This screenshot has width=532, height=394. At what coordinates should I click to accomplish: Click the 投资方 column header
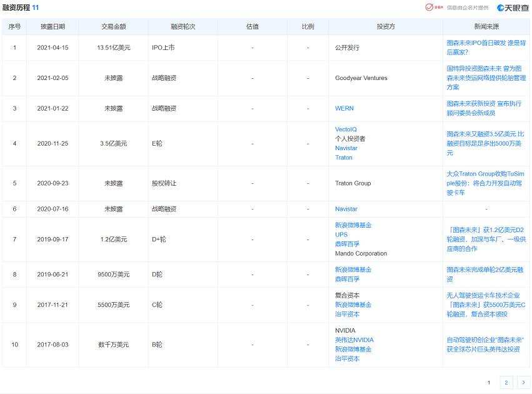click(x=386, y=26)
